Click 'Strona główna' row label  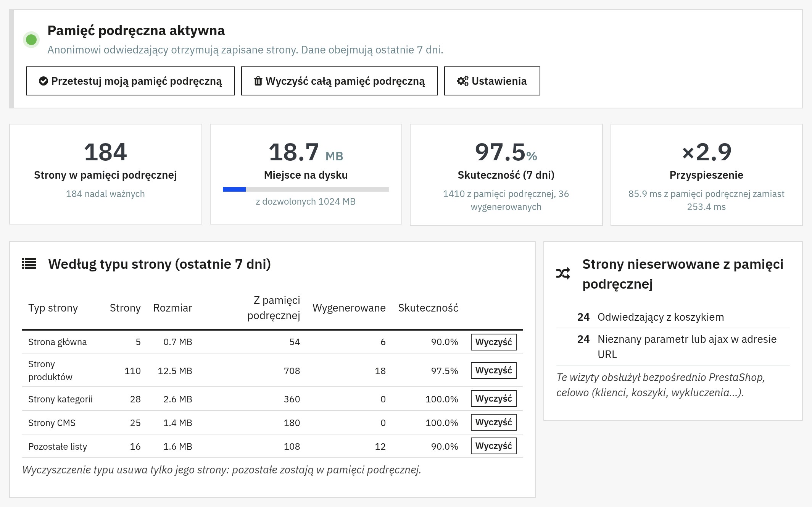[58, 342]
